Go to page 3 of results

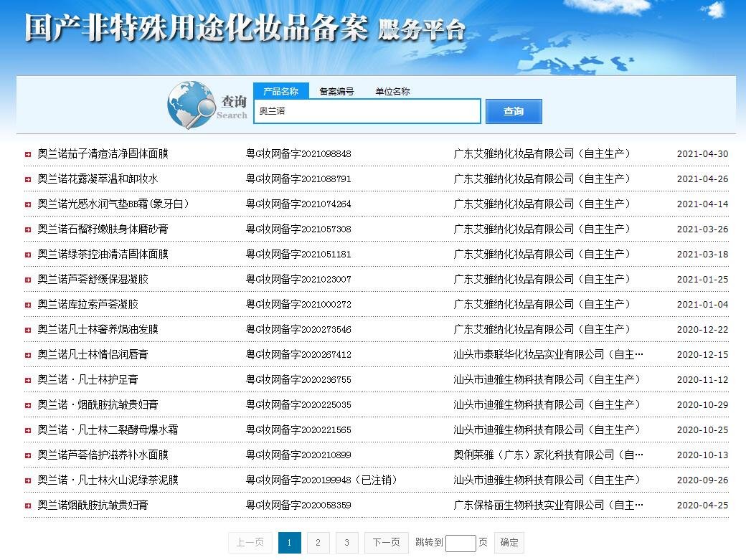pyautogui.click(x=346, y=543)
